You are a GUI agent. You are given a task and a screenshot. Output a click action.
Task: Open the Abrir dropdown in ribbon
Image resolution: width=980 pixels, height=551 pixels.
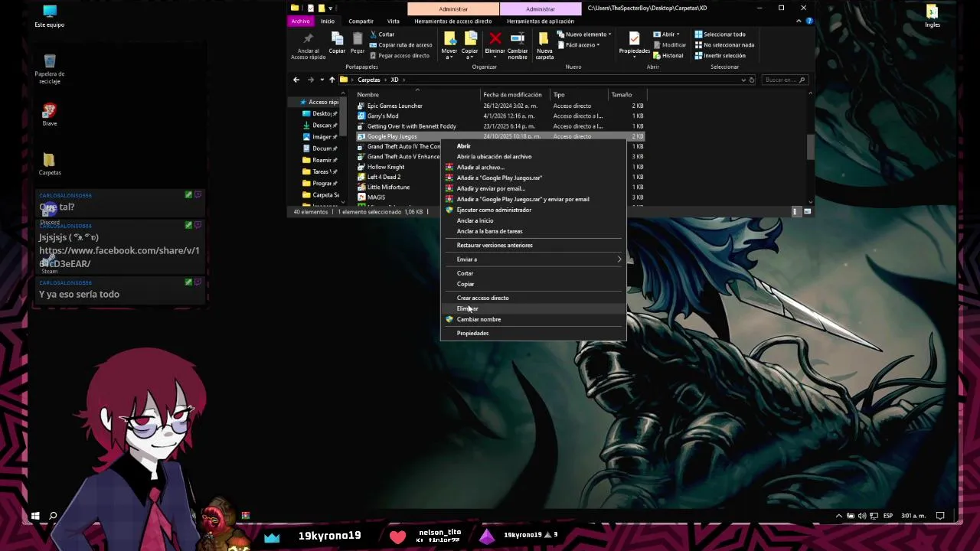666,34
